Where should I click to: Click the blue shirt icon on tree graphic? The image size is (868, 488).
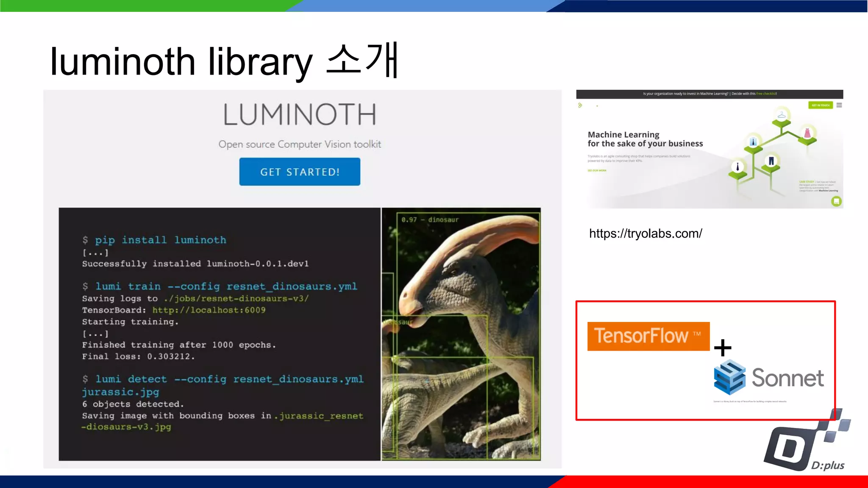pos(753,142)
